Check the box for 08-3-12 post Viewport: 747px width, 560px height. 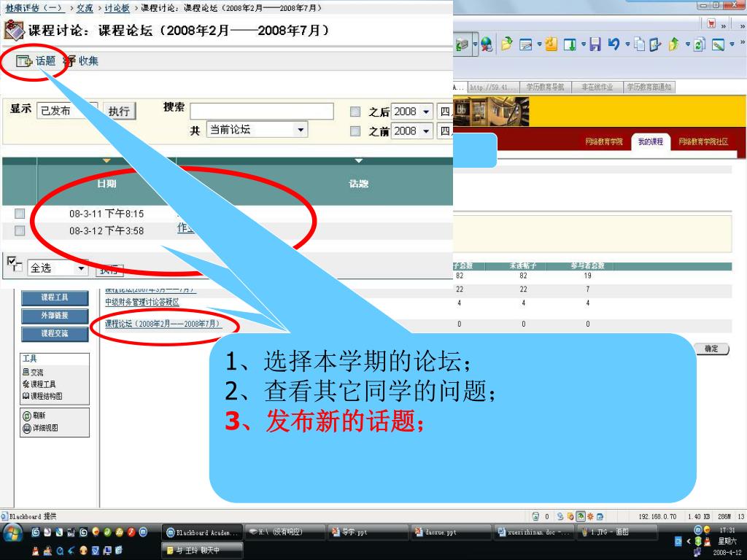click(x=20, y=231)
